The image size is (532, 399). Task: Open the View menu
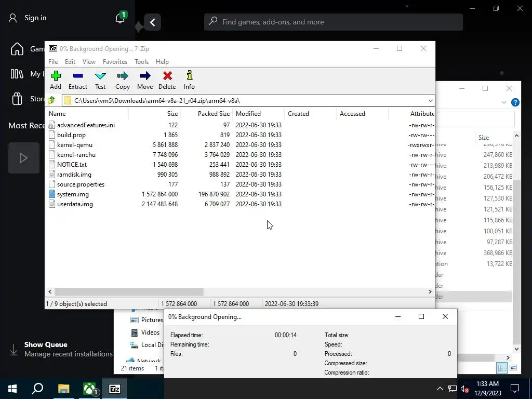[89, 62]
